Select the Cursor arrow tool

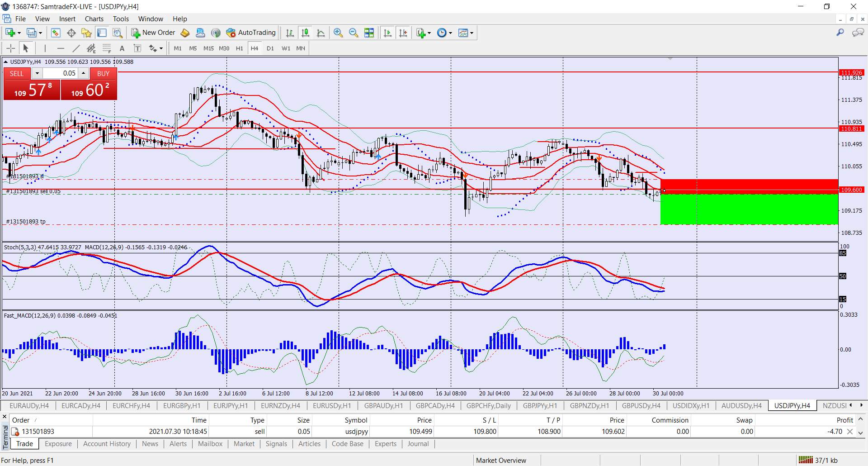(x=26, y=48)
